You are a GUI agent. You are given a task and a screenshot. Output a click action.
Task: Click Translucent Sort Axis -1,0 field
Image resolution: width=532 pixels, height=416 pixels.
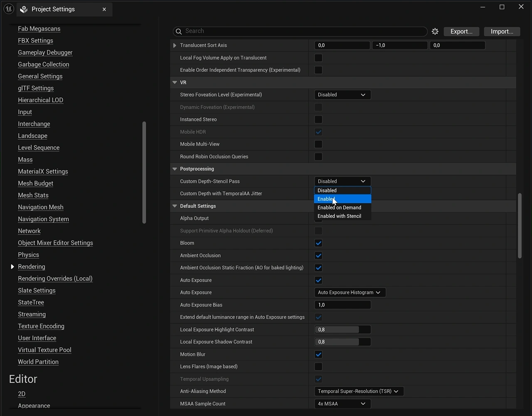tap(400, 45)
